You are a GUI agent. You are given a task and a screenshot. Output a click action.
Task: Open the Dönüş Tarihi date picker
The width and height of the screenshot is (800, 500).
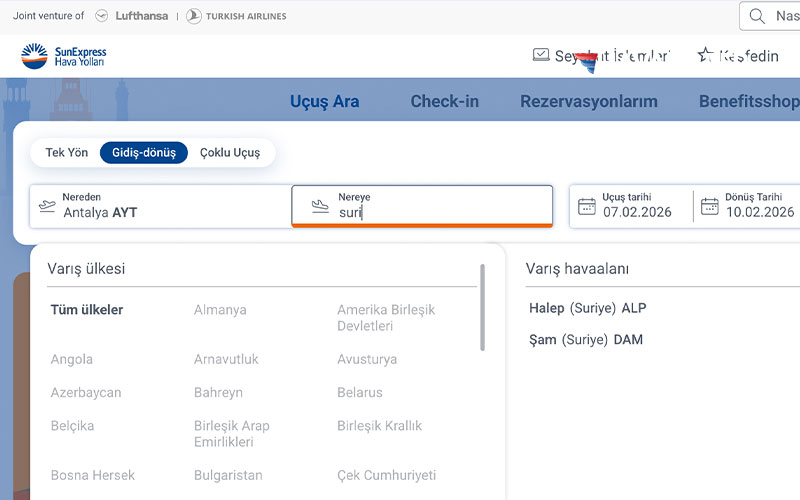(747, 206)
